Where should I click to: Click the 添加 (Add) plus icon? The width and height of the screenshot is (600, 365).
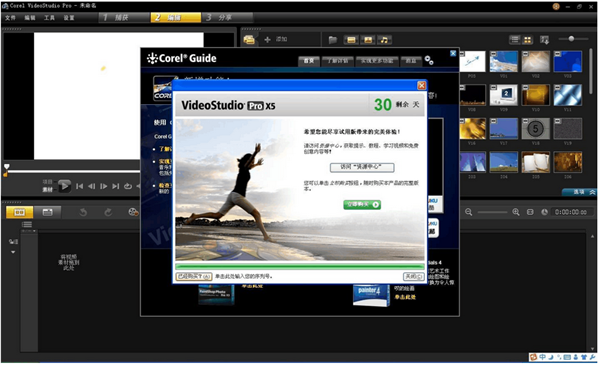(267, 39)
